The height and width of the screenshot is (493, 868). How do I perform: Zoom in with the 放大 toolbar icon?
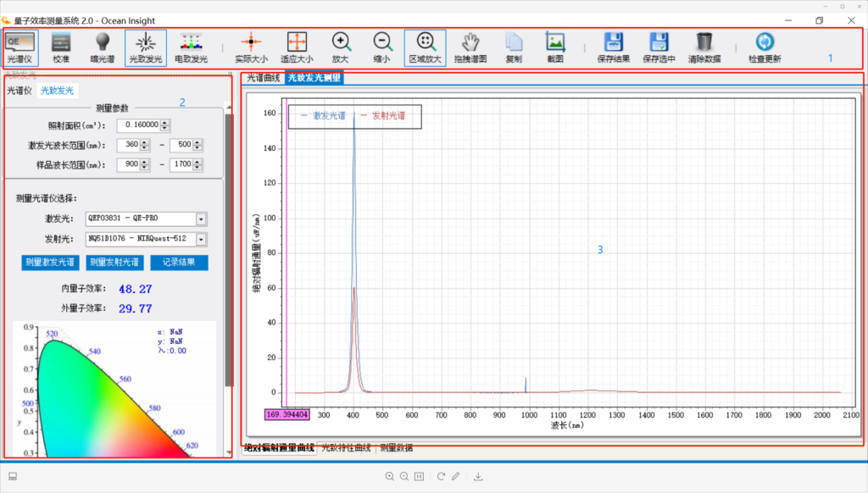[341, 47]
